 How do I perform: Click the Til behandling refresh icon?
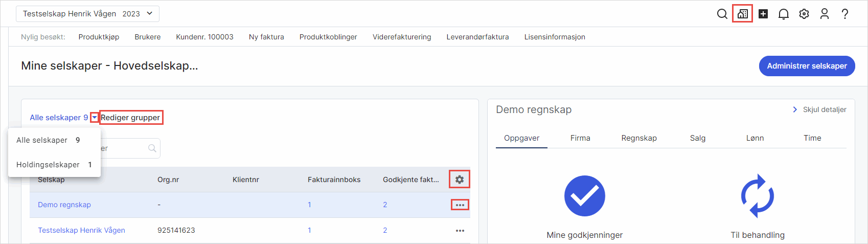[x=757, y=196]
